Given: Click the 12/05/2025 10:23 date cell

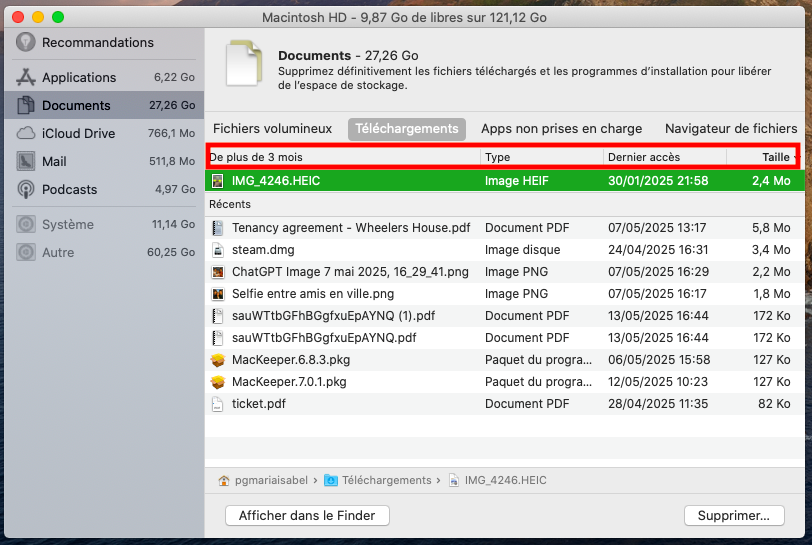Looking at the screenshot, I should click(x=658, y=382).
